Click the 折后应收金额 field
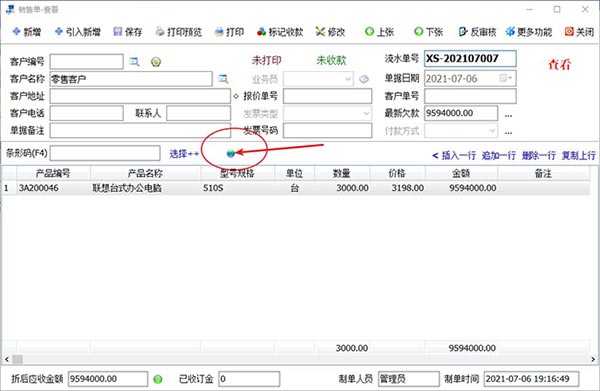This screenshot has width=600, height=391. [x=108, y=379]
